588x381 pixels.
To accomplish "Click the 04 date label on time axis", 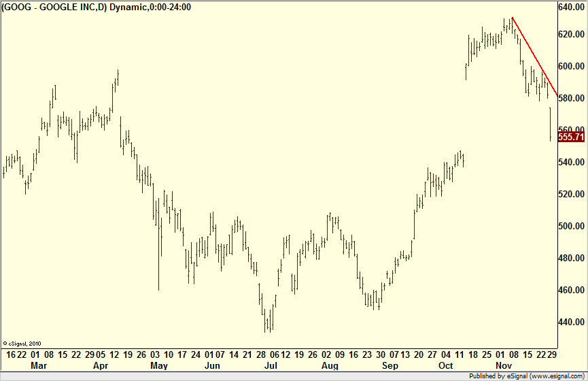I will tap(446, 354).
